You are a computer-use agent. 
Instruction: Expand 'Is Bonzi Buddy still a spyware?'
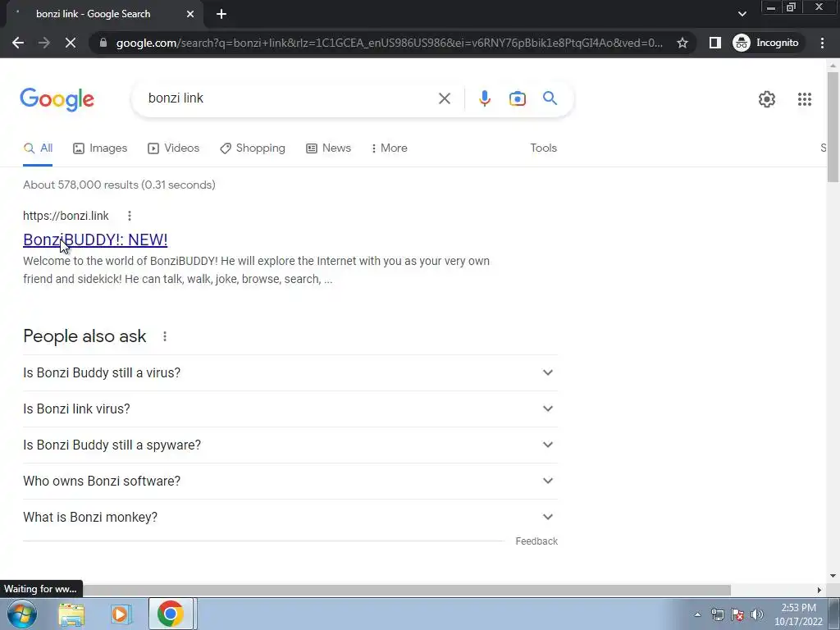[290, 445]
